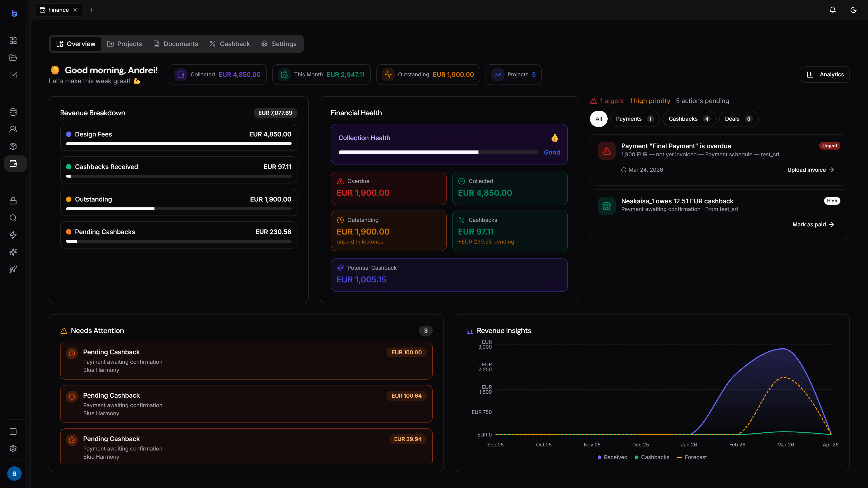The height and width of the screenshot is (488, 868).
Task: Click the store icon on Neakaisa_1 cashback card
Action: click(x=607, y=206)
